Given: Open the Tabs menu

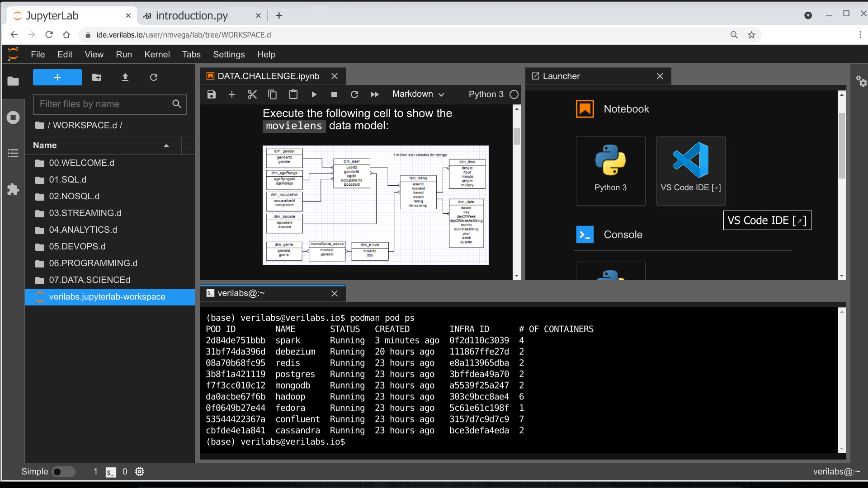Looking at the screenshot, I should pos(191,54).
